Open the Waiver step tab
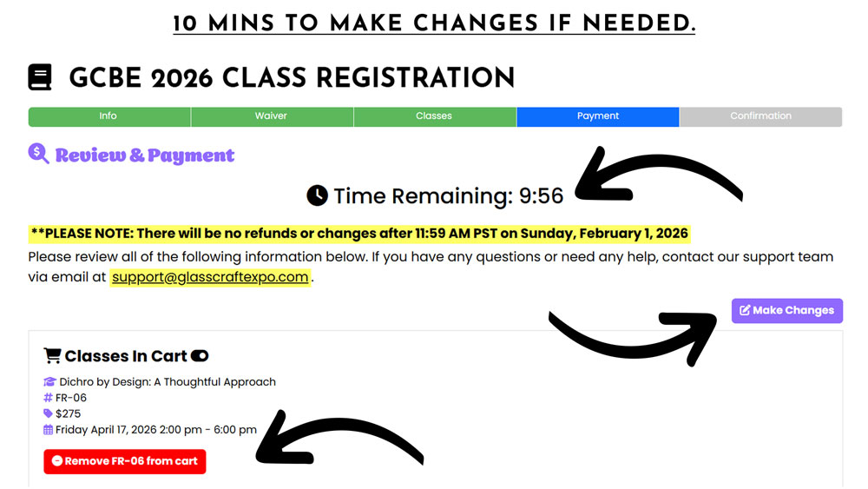The image size is (868, 489). 271,116
